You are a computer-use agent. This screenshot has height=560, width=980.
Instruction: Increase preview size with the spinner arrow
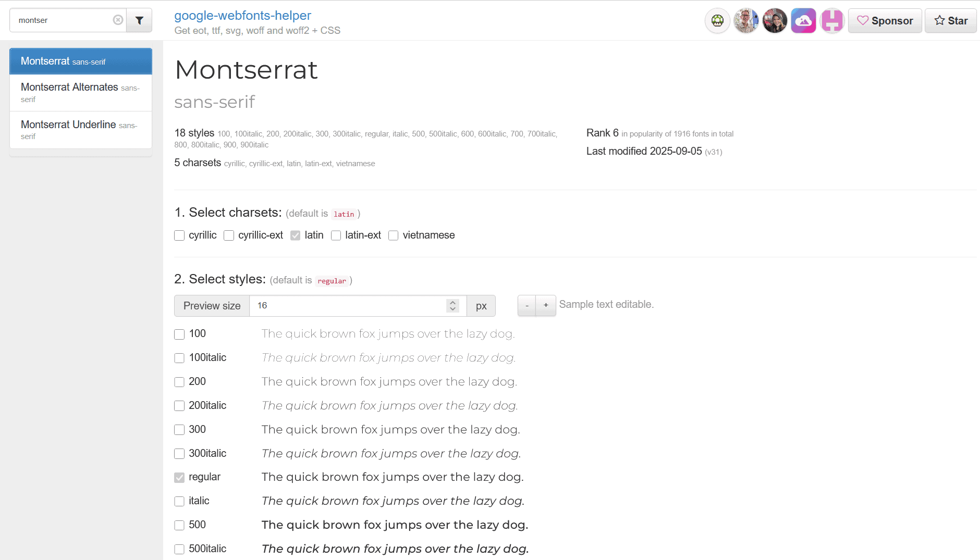point(452,302)
